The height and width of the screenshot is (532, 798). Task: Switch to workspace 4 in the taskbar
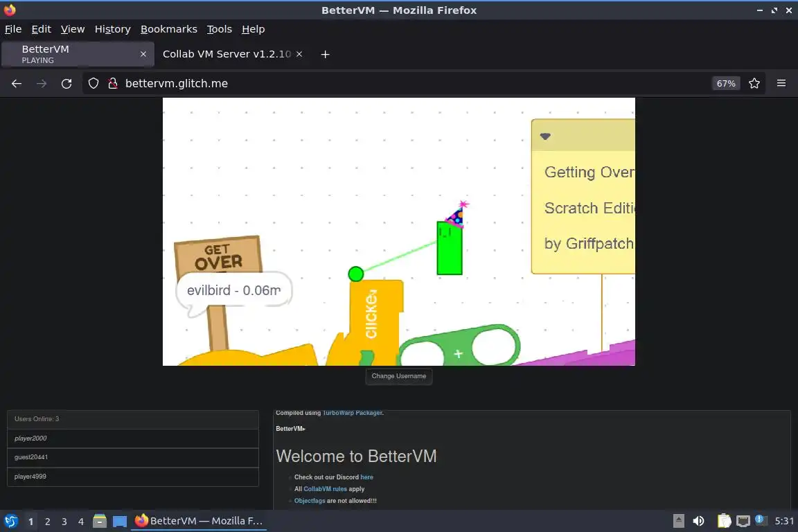81,522
